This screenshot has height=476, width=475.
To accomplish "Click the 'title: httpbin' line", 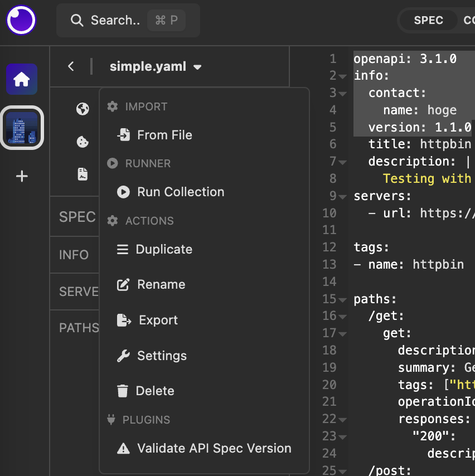I will 420,144.
